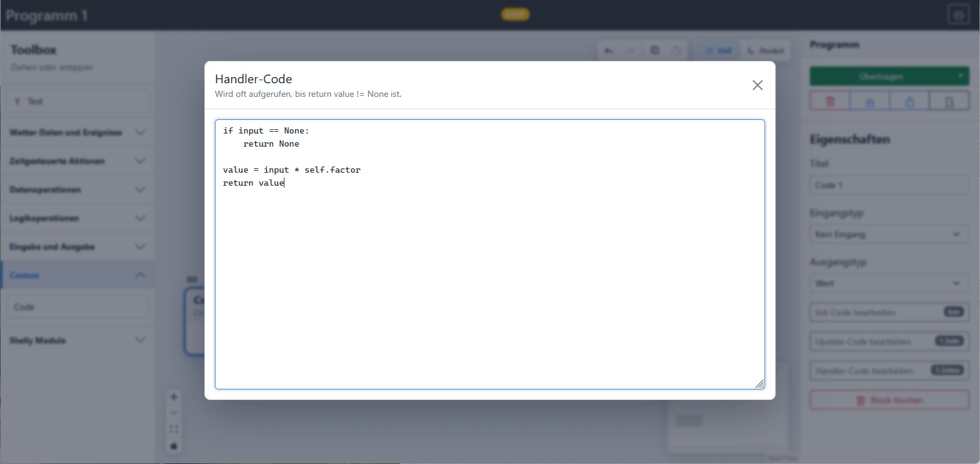
Task: Click the zoom out minus icon
Action: 174,413
